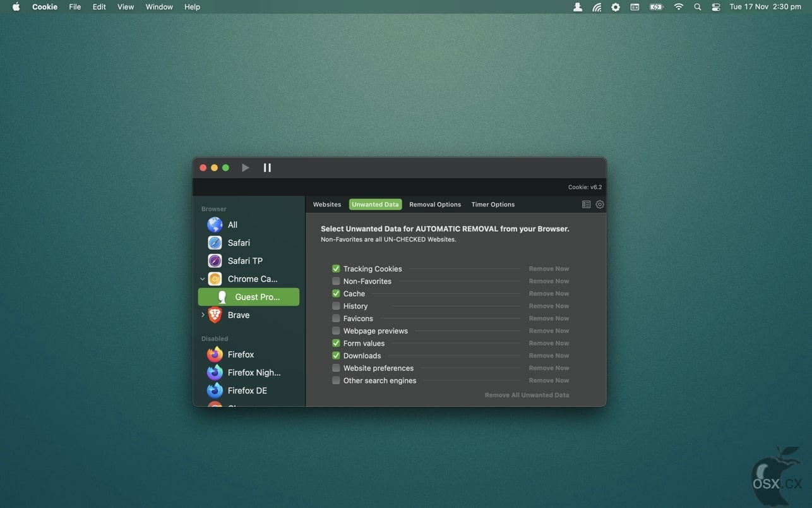Select the Safari browser icon

pyautogui.click(x=215, y=243)
